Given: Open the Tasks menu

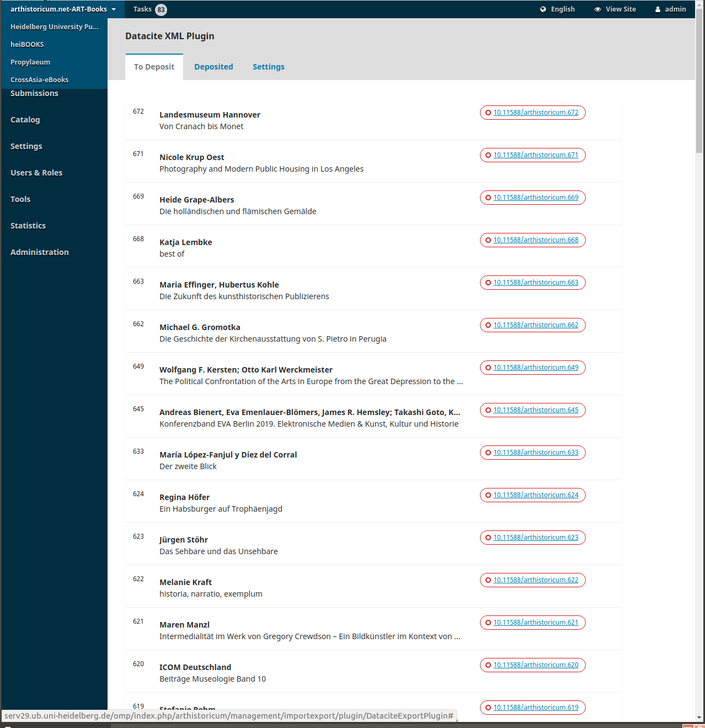Looking at the screenshot, I should pyautogui.click(x=142, y=9).
